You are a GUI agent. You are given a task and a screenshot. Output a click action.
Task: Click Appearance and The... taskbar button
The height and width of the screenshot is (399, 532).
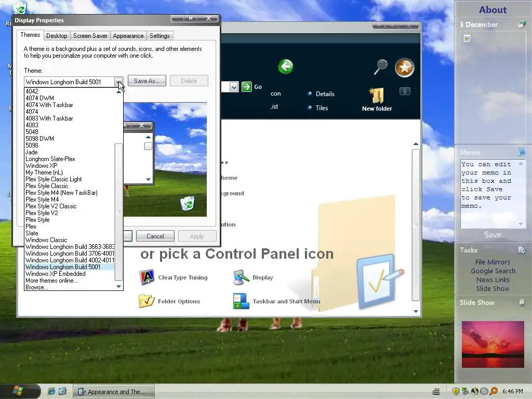(114, 392)
